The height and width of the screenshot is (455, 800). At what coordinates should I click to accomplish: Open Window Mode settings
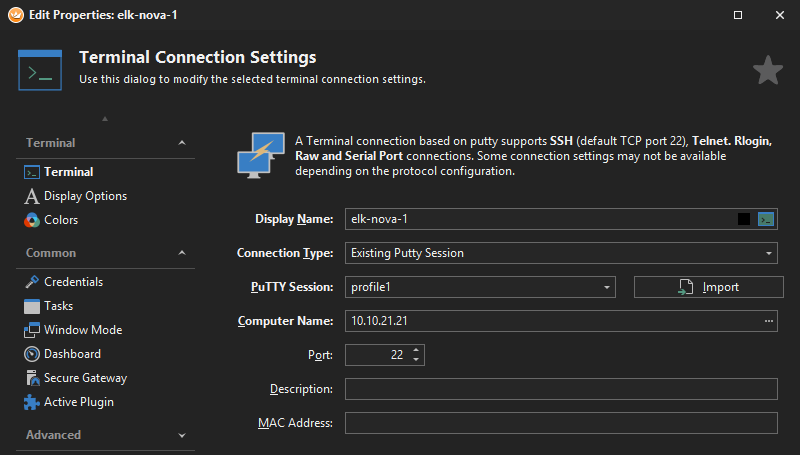[x=83, y=330]
